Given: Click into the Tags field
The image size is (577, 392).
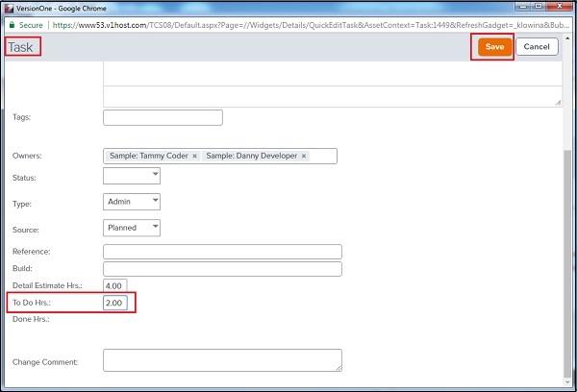Looking at the screenshot, I should coord(163,117).
